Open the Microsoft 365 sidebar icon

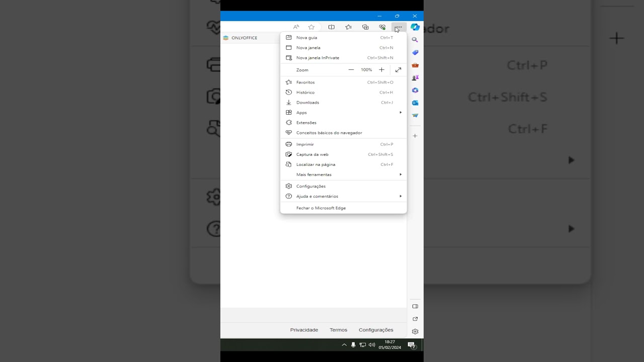tap(415, 90)
